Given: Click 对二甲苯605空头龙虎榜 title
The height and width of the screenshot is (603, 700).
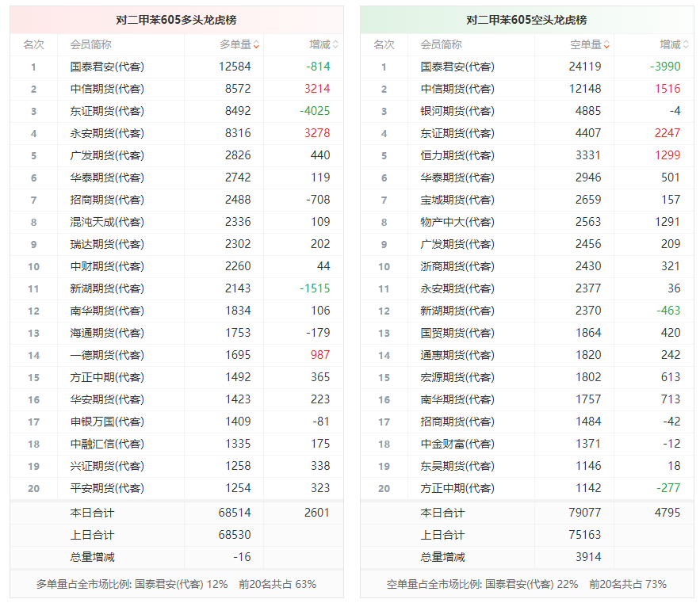Looking at the screenshot, I should (x=527, y=20).
